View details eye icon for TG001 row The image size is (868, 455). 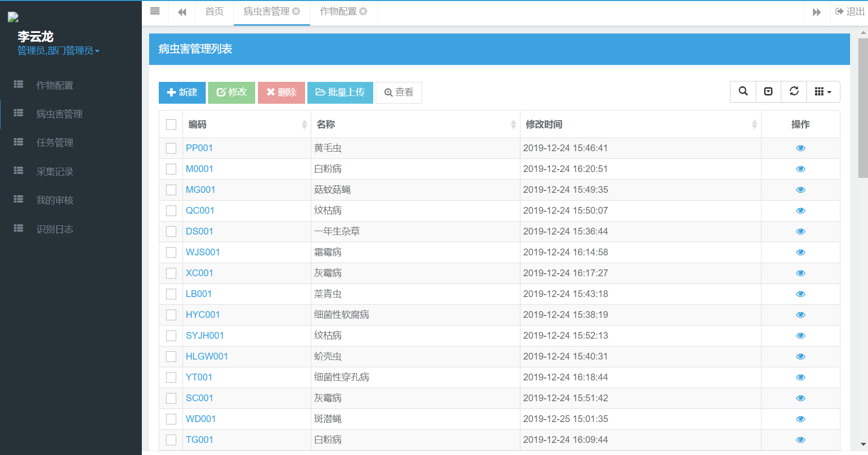801,440
